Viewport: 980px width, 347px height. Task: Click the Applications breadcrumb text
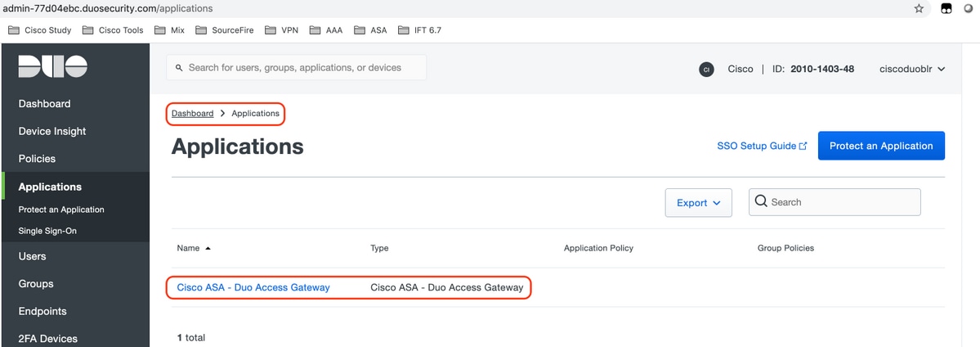click(256, 114)
